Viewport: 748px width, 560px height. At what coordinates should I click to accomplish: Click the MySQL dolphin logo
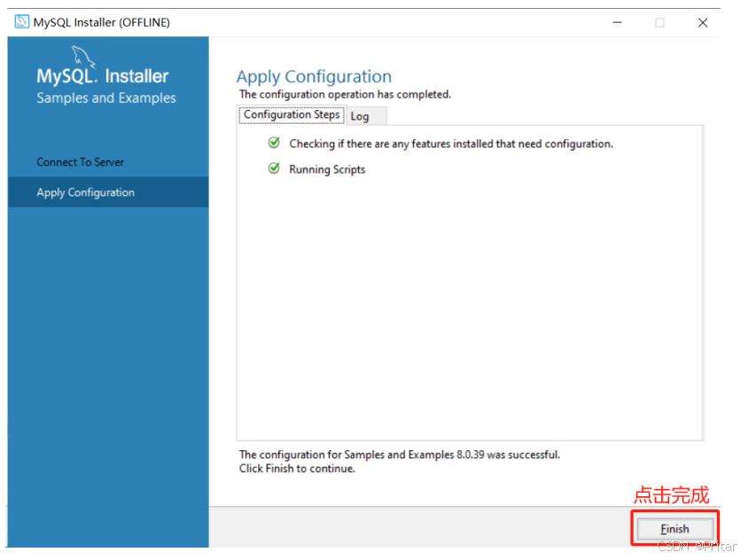click(82, 57)
